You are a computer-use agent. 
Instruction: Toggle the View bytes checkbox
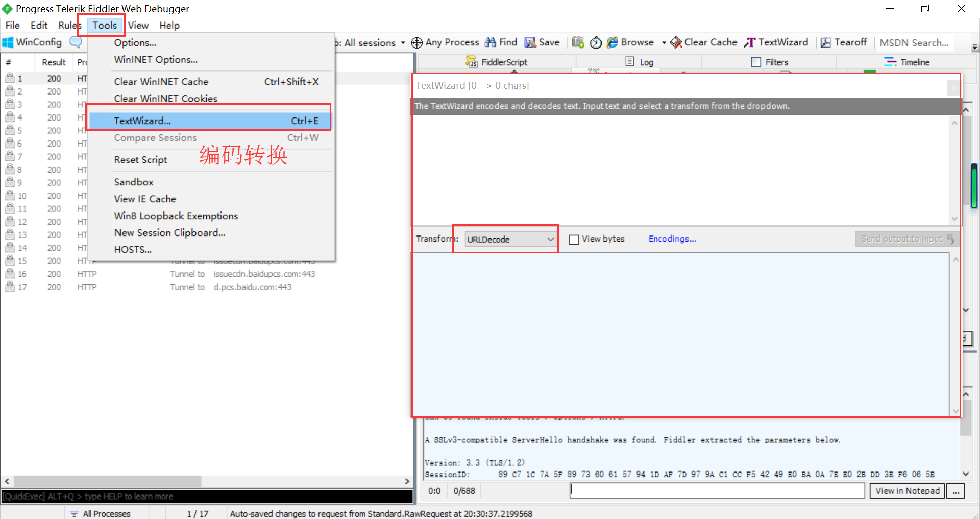(574, 240)
